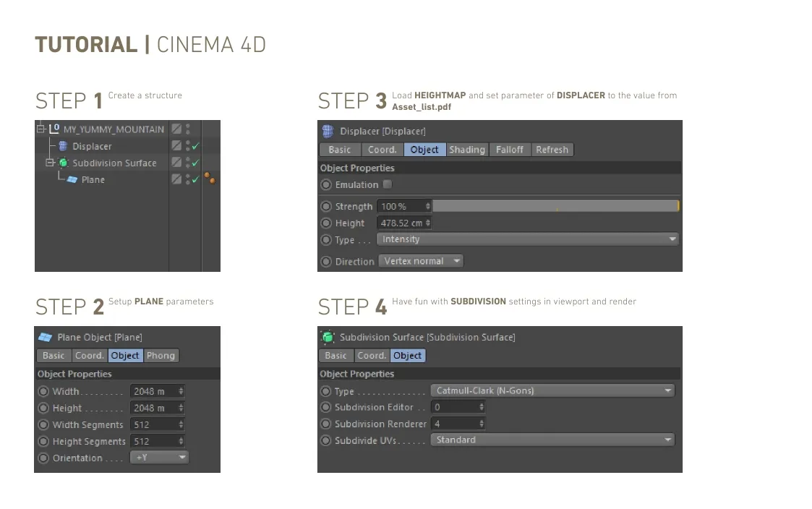
Task: Switch to the Shading tab of the Displacer
Action: pyautogui.click(x=467, y=150)
